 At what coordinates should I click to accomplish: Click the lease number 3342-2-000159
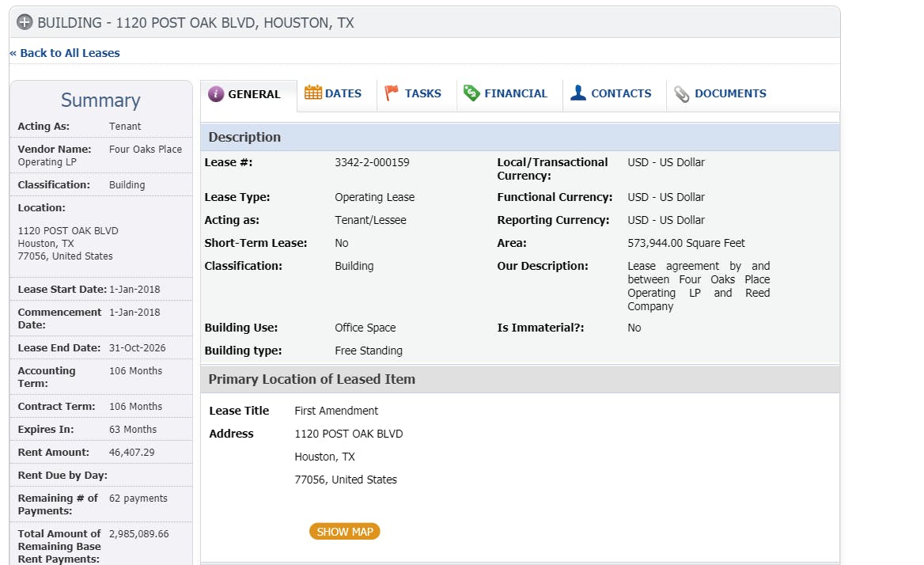coord(372,162)
